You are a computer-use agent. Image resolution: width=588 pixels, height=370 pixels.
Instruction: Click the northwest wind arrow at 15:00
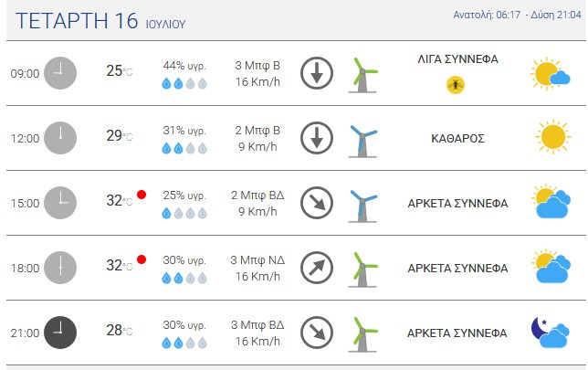click(x=317, y=203)
